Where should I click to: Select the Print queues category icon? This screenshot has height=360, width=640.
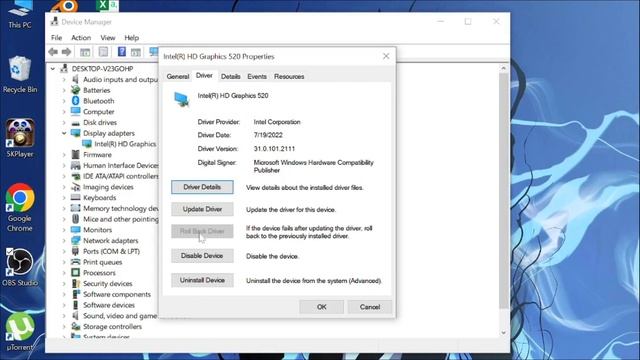coord(76,262)
